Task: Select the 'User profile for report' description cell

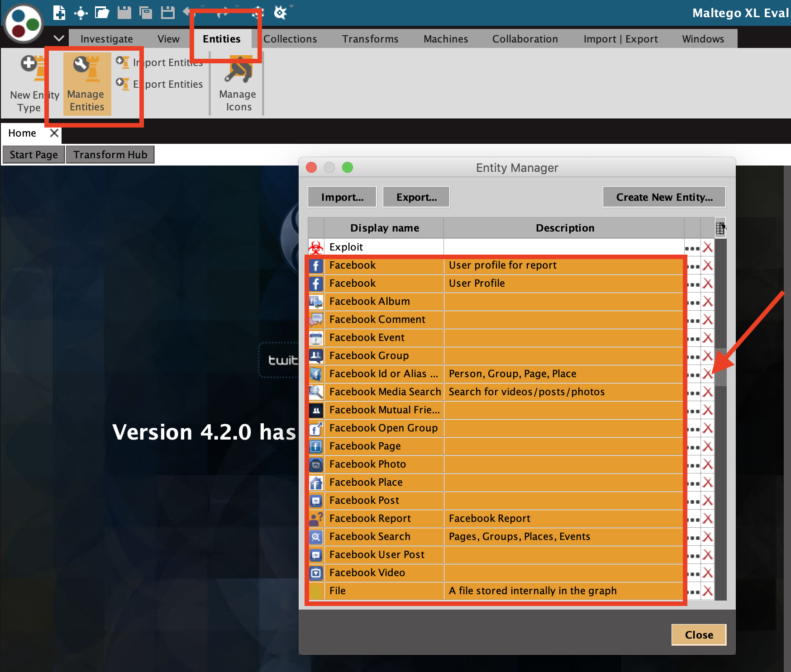Action: pyautogui.click(x=563, y=265)
